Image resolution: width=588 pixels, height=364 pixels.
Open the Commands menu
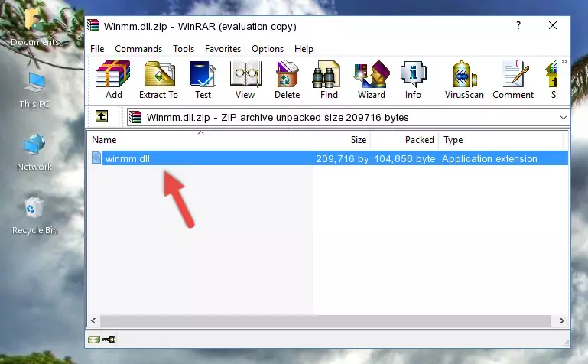(x=138, y=49)
